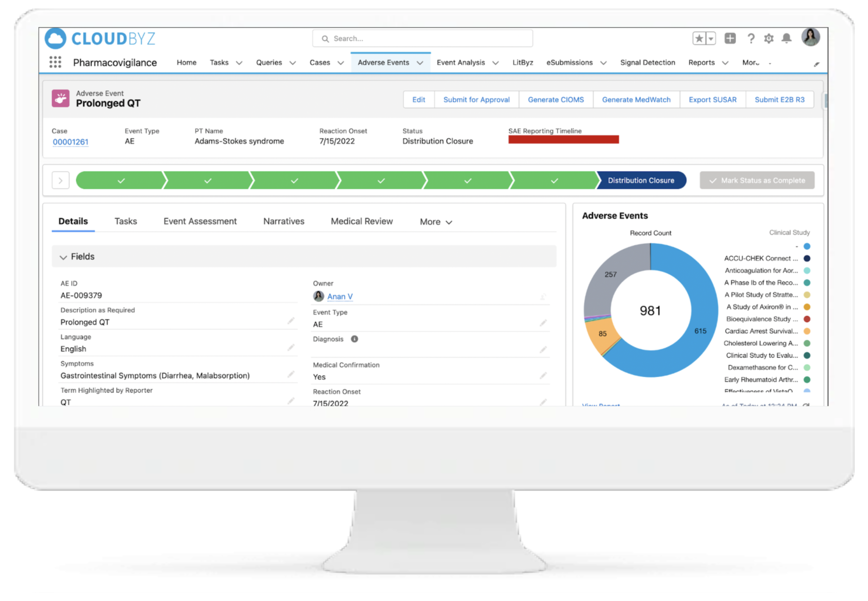
Task: Click the global create plus icon
Action: coord(730,38)
